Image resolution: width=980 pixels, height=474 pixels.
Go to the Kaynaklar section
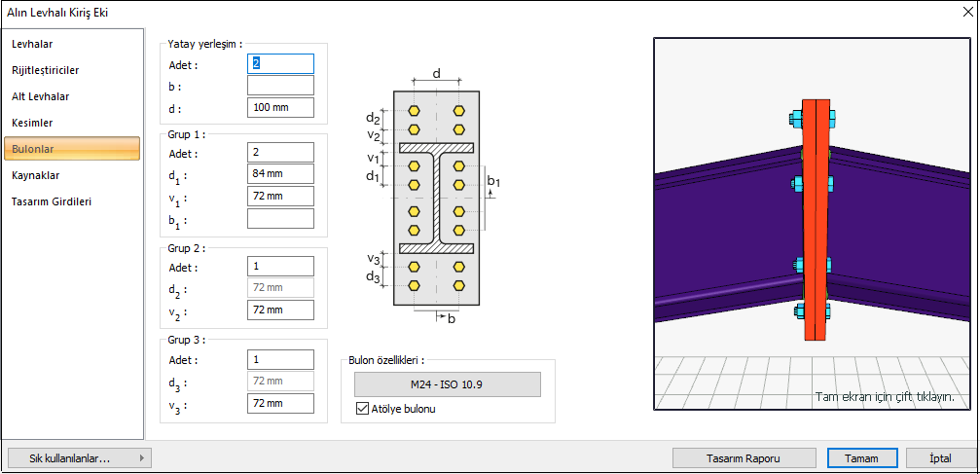(35, 176)
